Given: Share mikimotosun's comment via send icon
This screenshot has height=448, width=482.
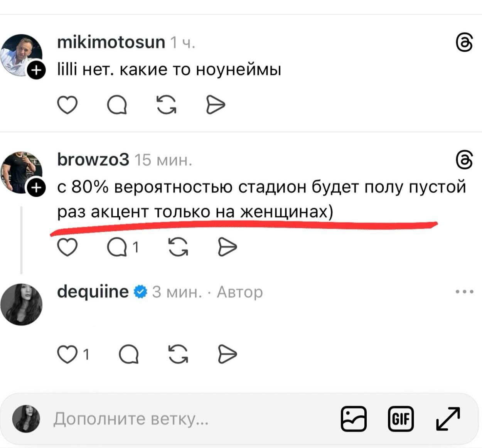Looking at the screenshot, I should tap(216, 105).
